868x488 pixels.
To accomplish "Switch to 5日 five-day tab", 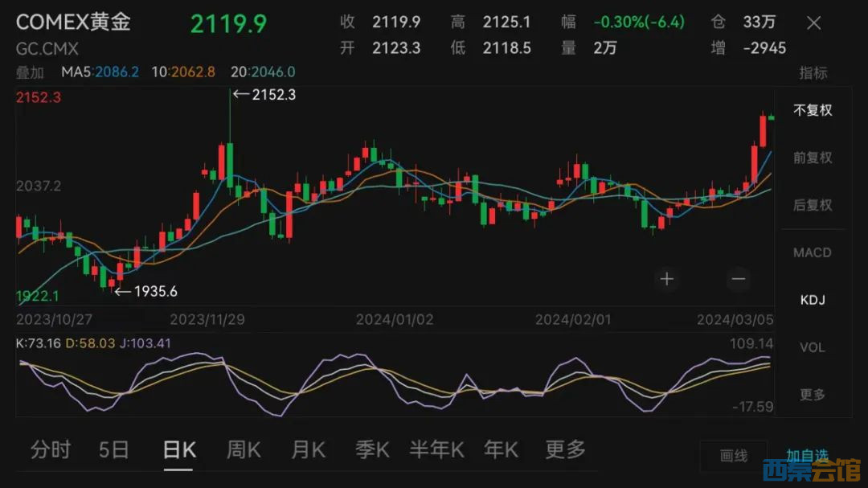I will (113, 449).
